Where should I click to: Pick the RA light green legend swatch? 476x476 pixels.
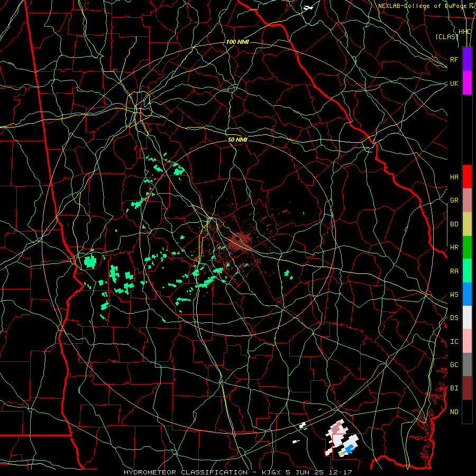pos(467,271)
